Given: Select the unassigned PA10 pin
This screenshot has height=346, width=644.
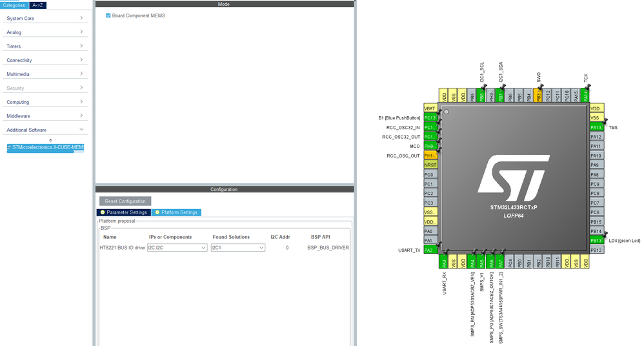Looking at the screenshot, I should click(x=597, y=156).
